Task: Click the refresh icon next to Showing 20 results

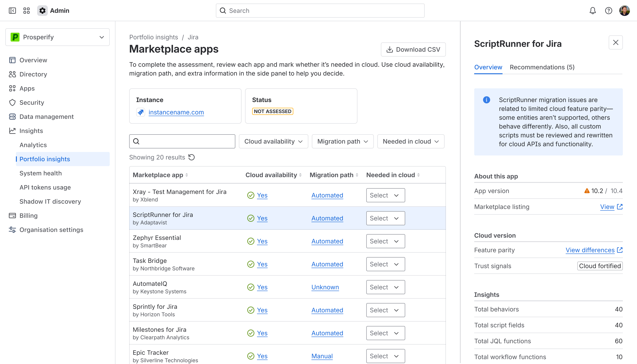Action: tap(192, 157)
